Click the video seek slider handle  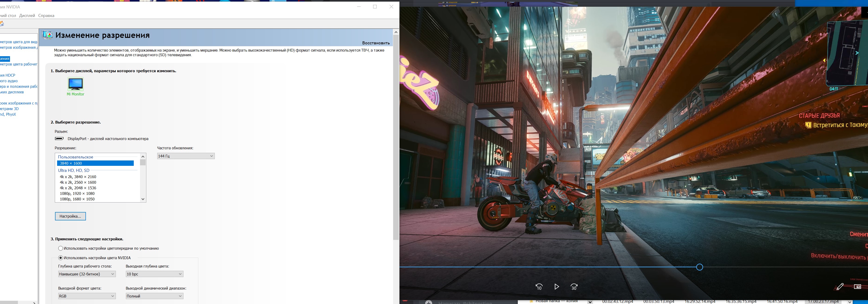pos(699,267)
